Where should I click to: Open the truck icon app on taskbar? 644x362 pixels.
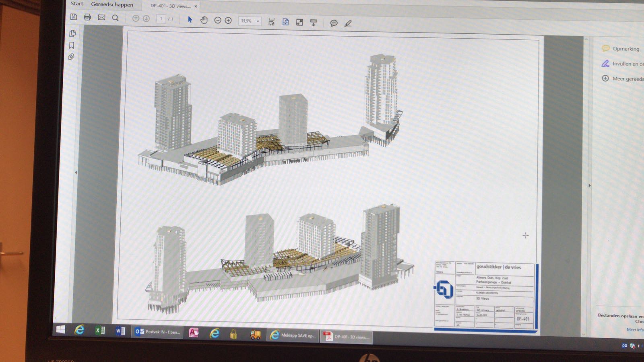(x=256, y=335)
